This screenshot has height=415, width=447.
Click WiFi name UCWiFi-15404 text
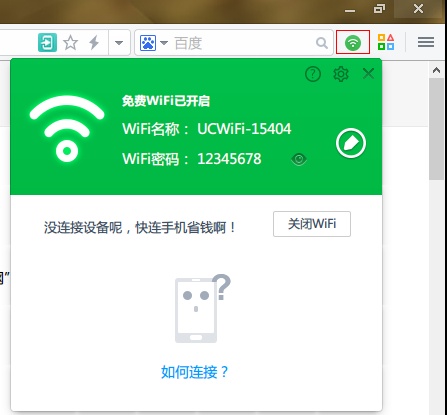click(244, 129)
